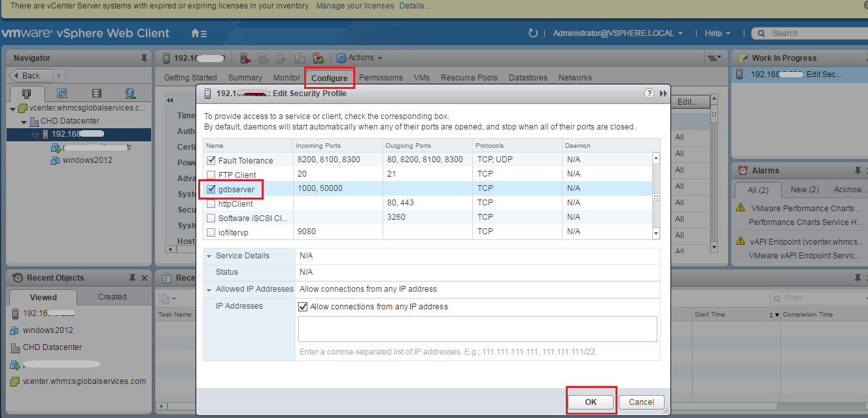Image resolution: width=868 pixels, height=418 pixels.
Task: Collapse the CHD Datacenter tree node
Action: (x=24, y=122)
